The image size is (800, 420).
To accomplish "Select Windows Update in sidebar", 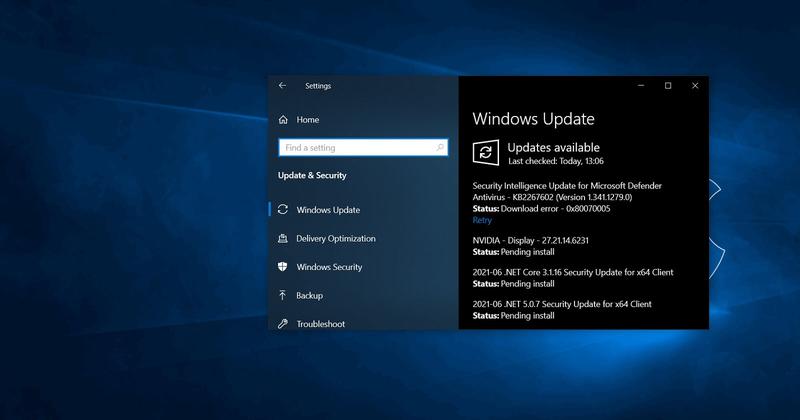I will (x=328, y=210).
